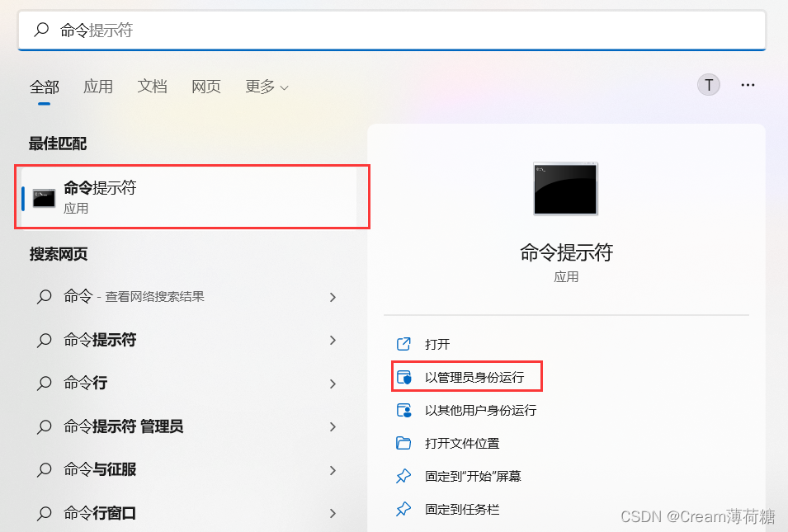Choose 以其他用户身份运行
Screen dimensions: 788x532
480,411
